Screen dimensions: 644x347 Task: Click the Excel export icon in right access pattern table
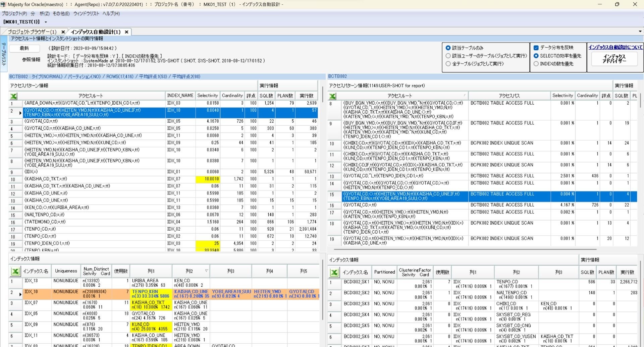point(332,96)
